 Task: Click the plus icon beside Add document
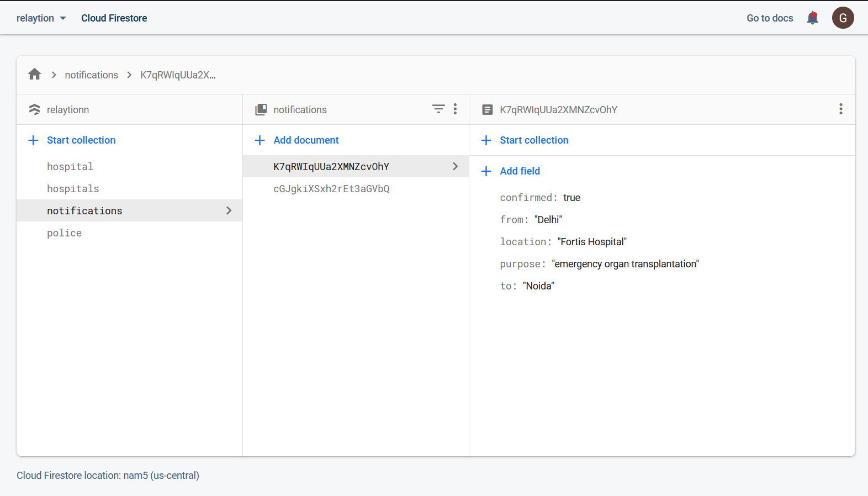260,140
